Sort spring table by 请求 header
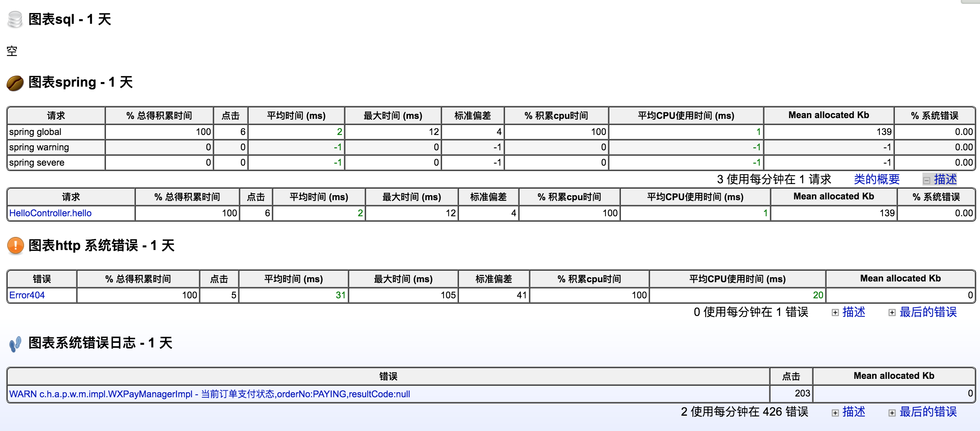Viewport: 980px width, 431px height. pos(56,115)
